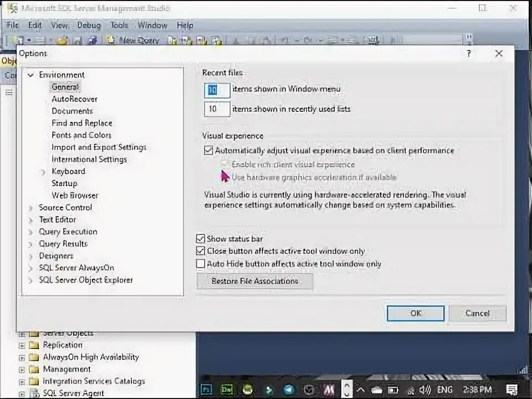
Task: Expand the Query Execution node
Action: click(30, 232)
